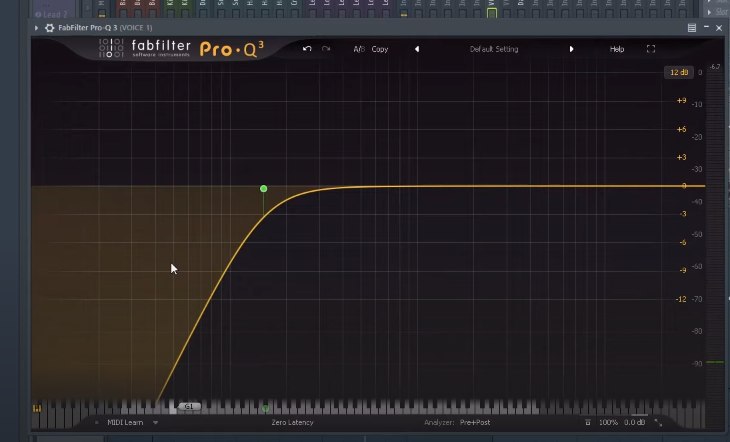
Task: Open the Help menu
Action: point(617,49)
